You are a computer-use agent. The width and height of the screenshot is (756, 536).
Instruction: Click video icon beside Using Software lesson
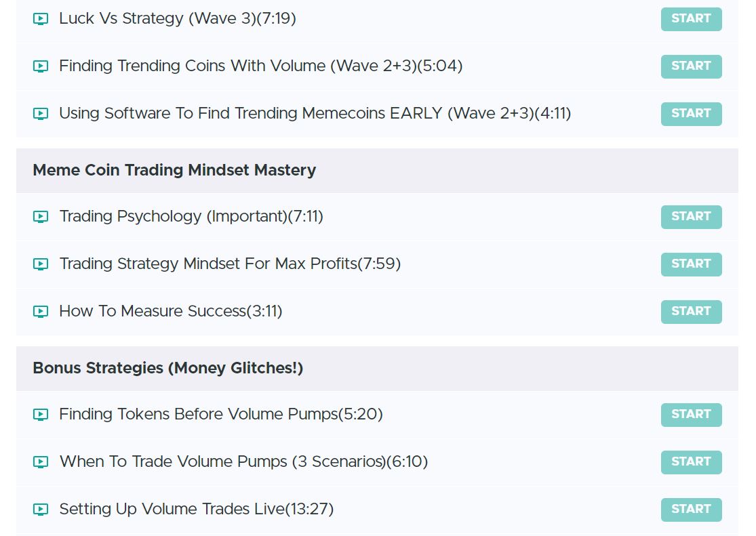(x=41, y=114)
